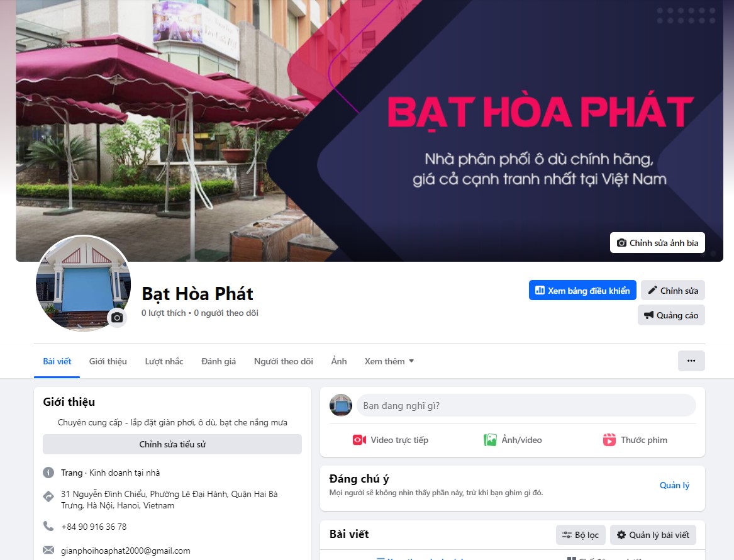Click the green photo/video icon
734x560 pixels.
click(489, 440)
